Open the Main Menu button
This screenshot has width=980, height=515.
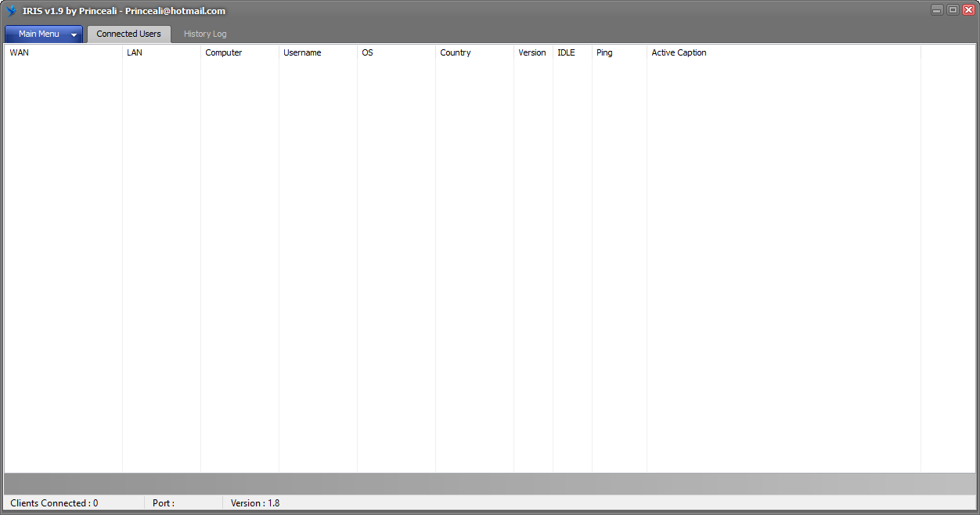click(x=38, y=34)
